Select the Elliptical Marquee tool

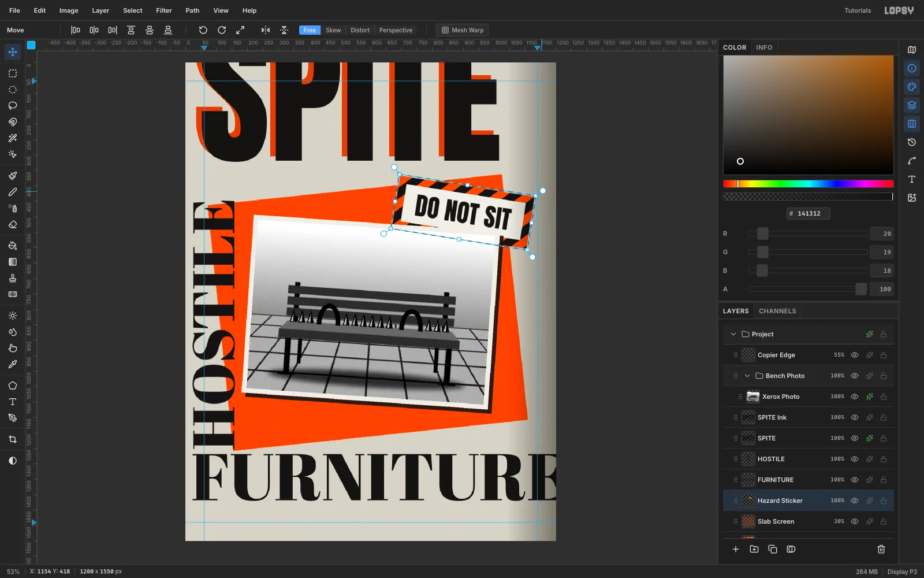click(x=13, y=90)
